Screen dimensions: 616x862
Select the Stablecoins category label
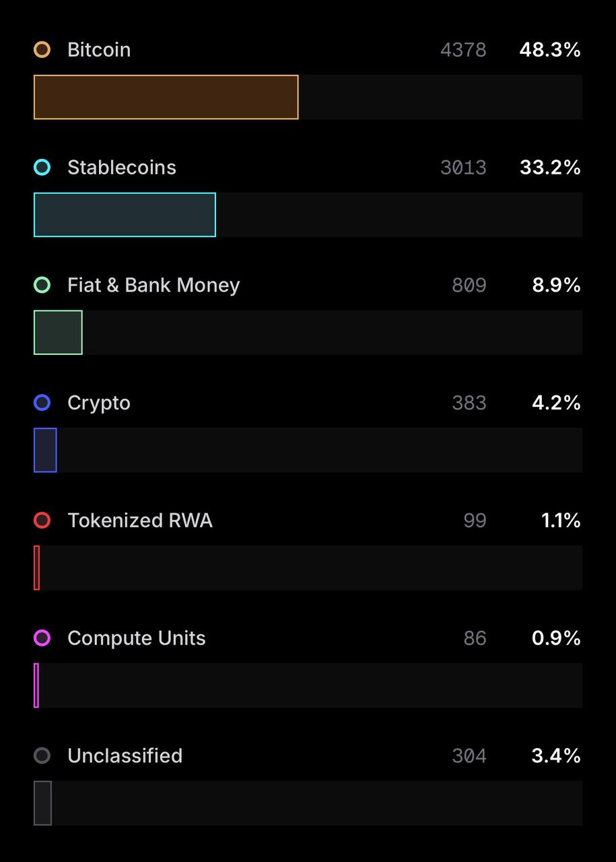point(122,168)
